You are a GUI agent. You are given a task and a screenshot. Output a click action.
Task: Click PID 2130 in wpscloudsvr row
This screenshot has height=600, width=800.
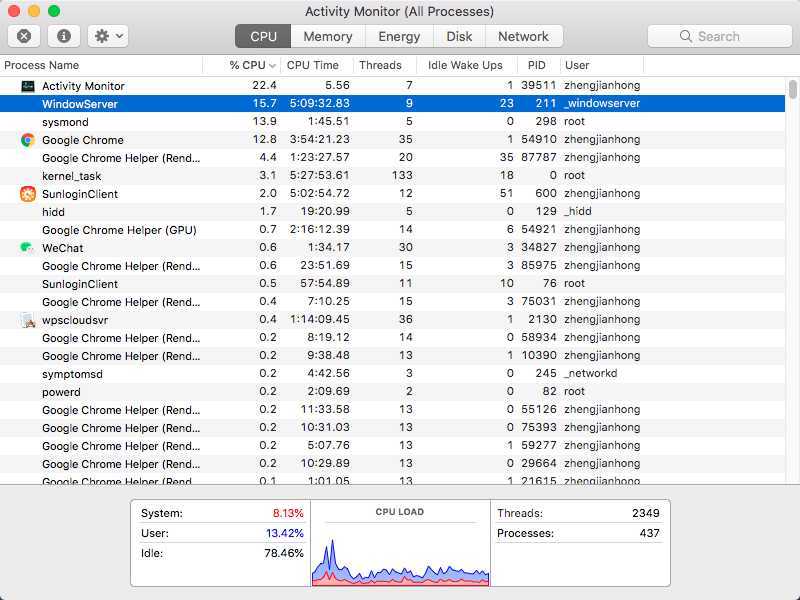pyautogui.click(x=542, y=319)
